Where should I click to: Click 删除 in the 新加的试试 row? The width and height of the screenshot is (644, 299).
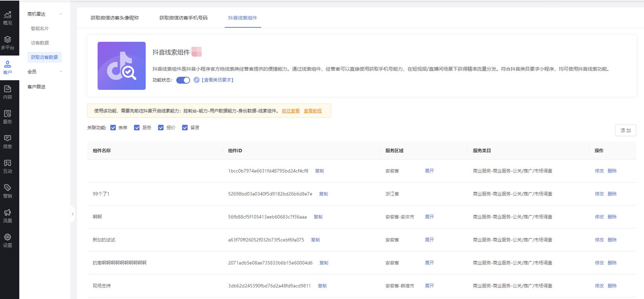coord(612,240)
